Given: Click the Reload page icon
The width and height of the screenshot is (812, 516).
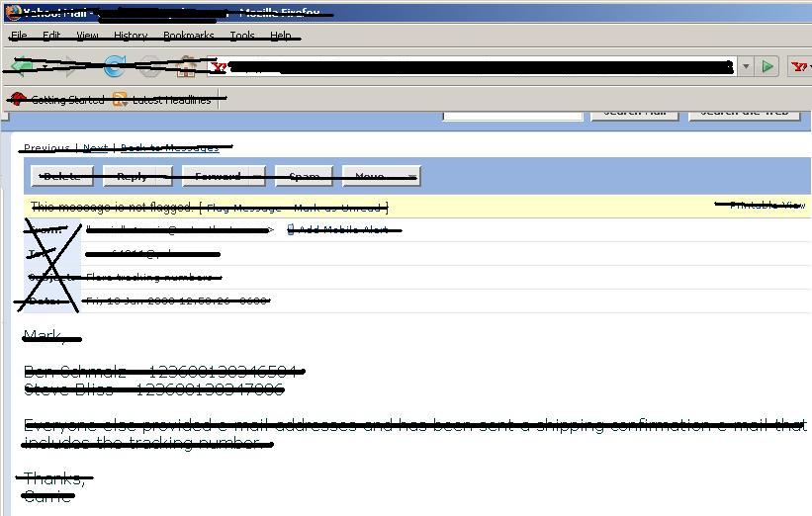Looking at the screenshot, I should pos(115,66).
